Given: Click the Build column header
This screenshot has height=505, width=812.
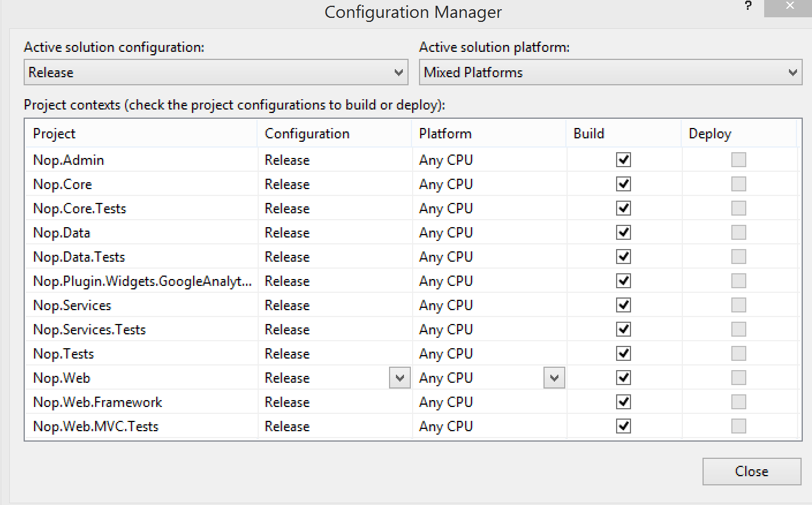Looking at the screenshot, I should coord(588,134).
